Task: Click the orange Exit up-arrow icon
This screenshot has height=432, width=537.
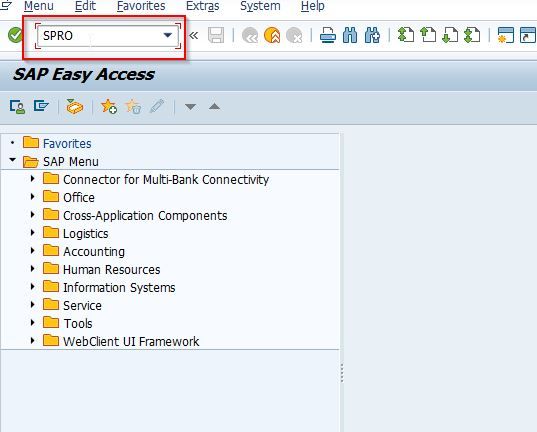Action: coord(272,35)
